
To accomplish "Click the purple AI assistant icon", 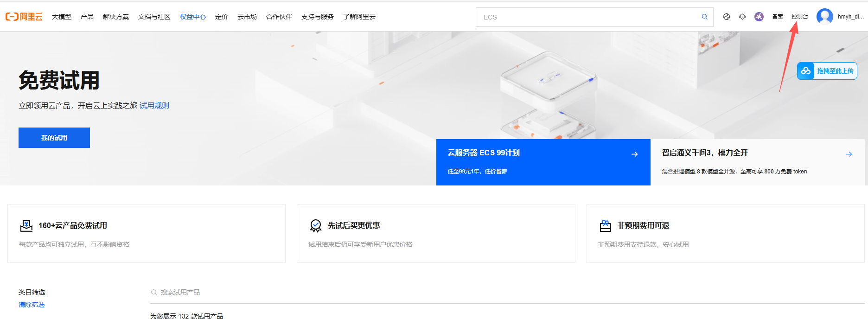I will 759,17.
